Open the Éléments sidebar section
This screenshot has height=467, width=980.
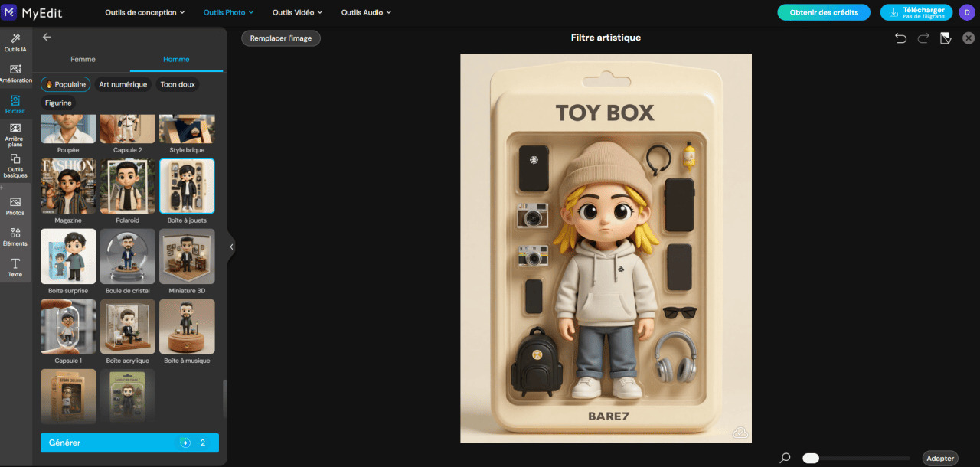(x=15, y=237)
